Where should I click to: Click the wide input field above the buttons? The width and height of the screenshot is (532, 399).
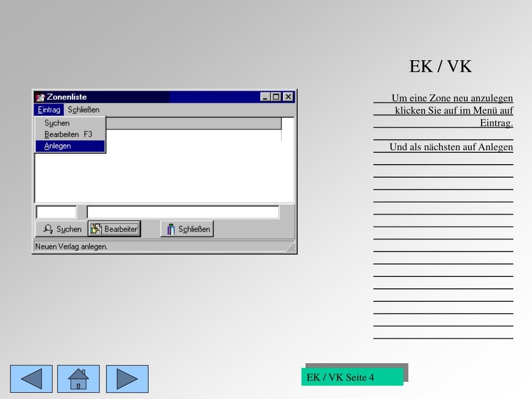coord(183,212)
